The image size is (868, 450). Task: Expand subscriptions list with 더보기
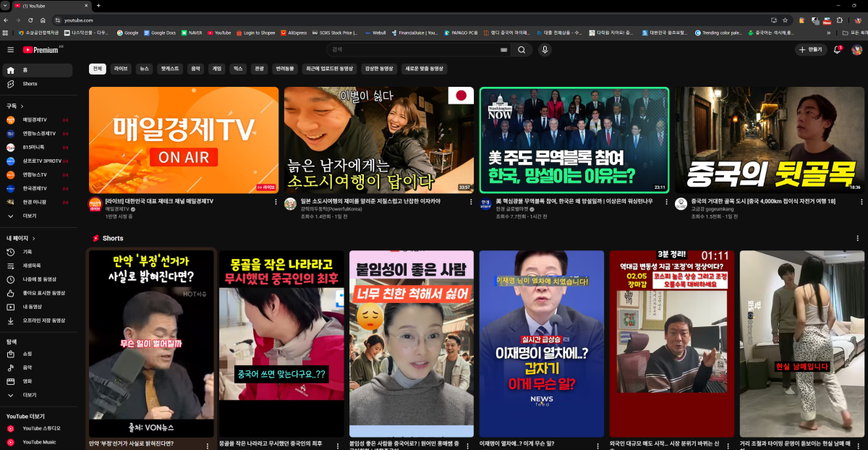(x=29, y=216)
